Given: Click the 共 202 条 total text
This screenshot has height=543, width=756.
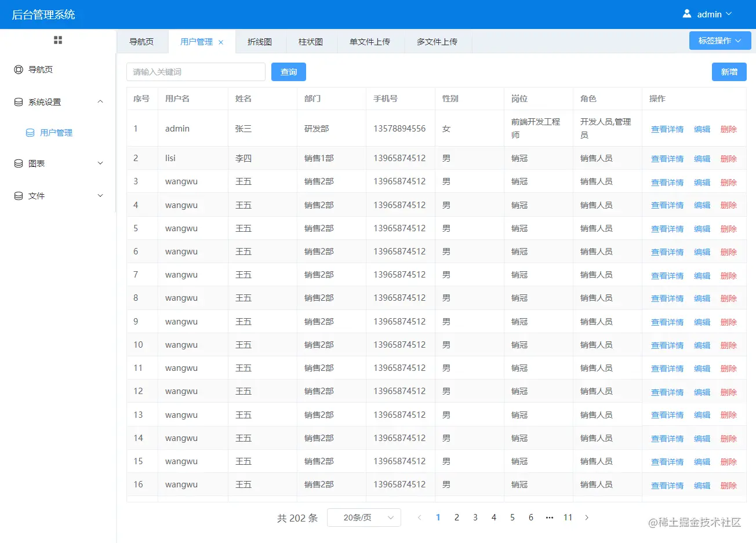Looking at the screenshot, I should point(297,518).
